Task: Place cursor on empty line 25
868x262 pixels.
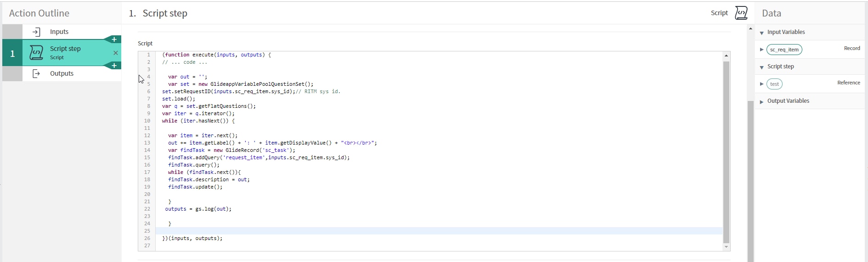Action: pyautogui.click(x=439, y=231)
